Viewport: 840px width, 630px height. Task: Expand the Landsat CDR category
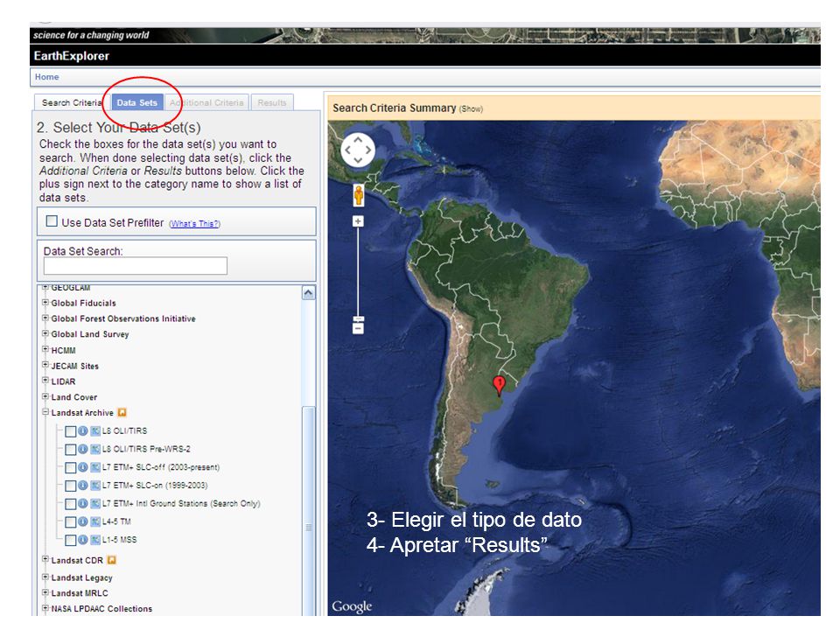(45, 559)
